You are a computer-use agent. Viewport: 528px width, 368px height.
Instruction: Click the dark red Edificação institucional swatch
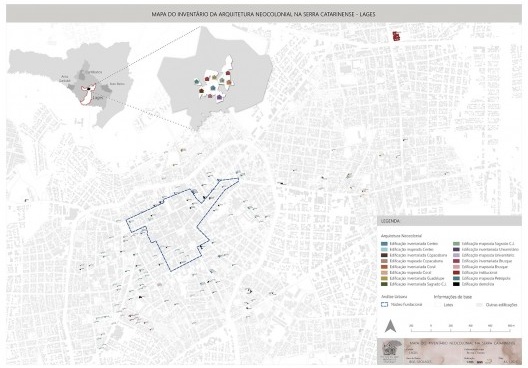point(456,273)
